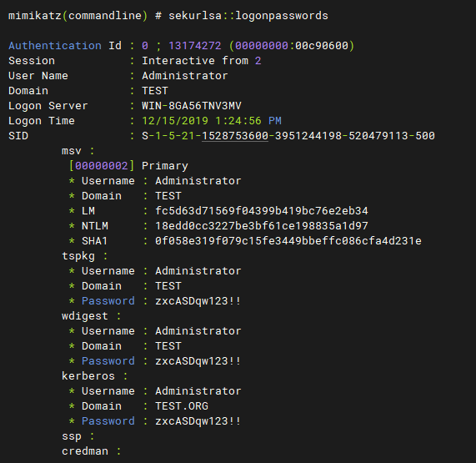Image resolution: width=476 pixels, height=463 pixels.
Task: Select the NTLM hash 18edd0cc3227be3bf61ce198835a1d97
Action: [262, 226]
